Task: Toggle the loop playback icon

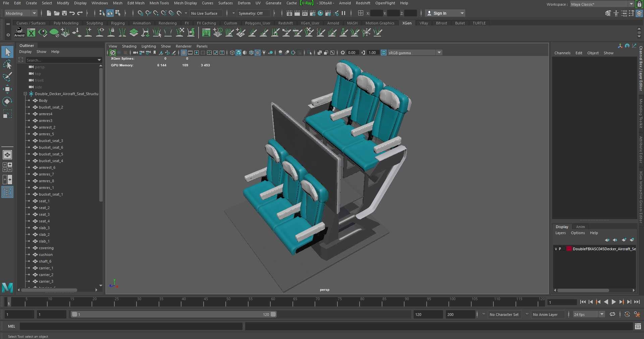Action: pos(612,314)
